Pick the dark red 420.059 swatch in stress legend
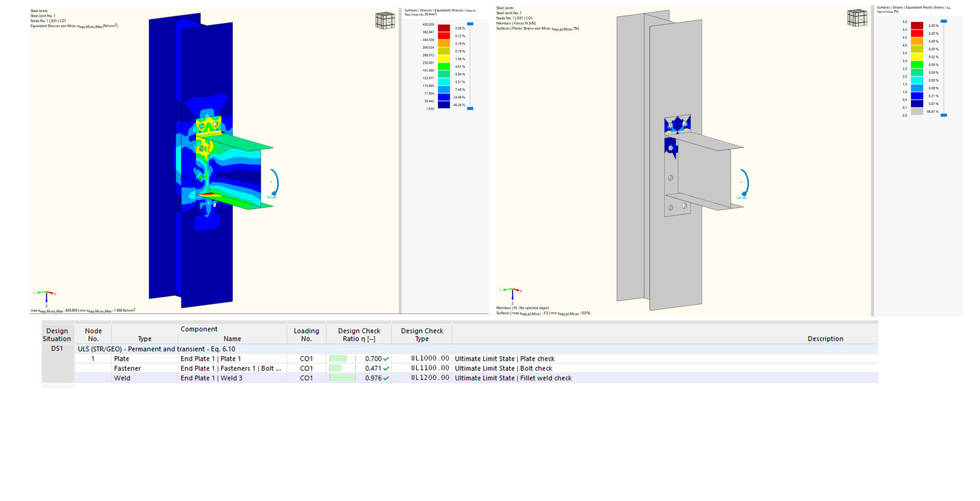This screenshot has width=980, height=501. (444, 28)
